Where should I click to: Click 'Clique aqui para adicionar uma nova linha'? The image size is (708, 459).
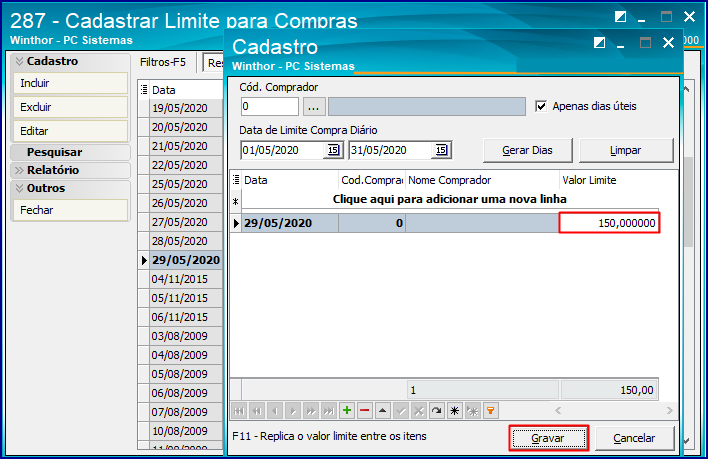tap(450, 199)
